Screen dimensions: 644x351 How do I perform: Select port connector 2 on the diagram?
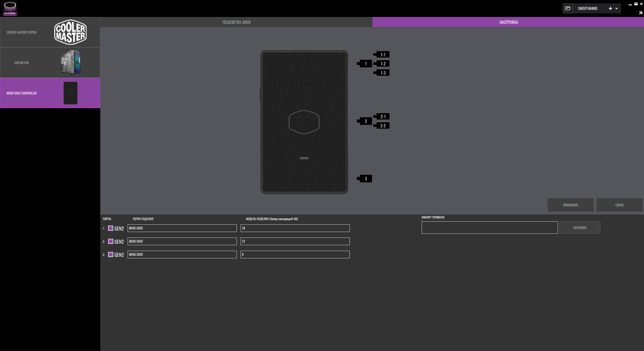pyautogui.click(x=364, y=121)
